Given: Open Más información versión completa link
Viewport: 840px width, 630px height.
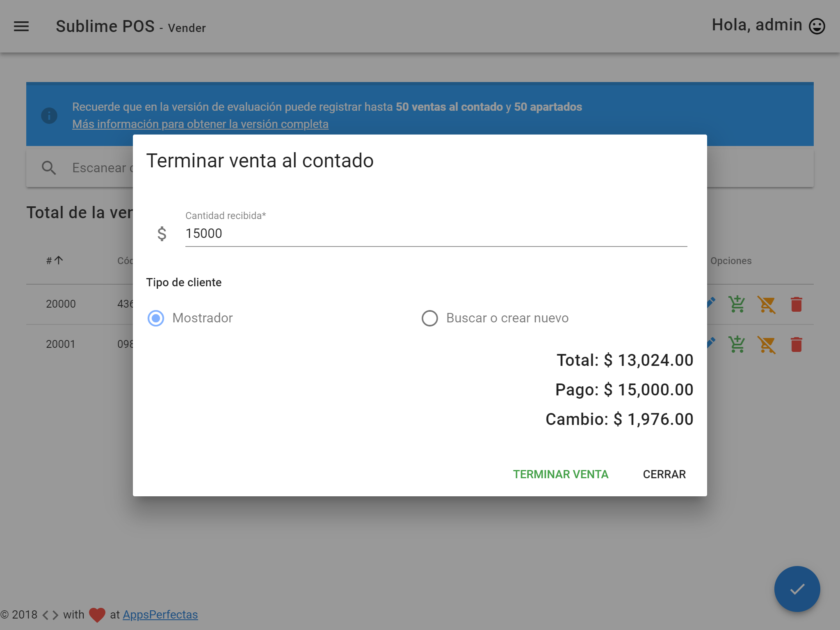Looking at the screenshot, I should [200, 124].
